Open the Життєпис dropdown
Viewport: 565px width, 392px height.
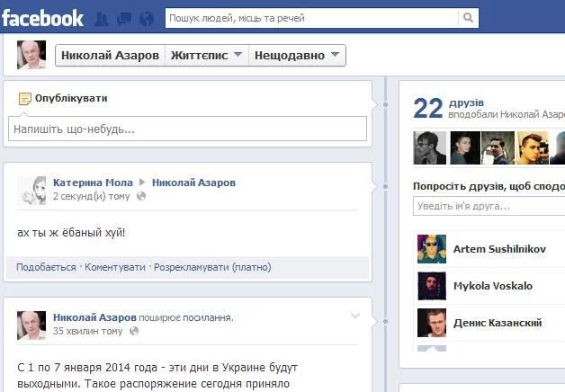click(x=207, y=56)
